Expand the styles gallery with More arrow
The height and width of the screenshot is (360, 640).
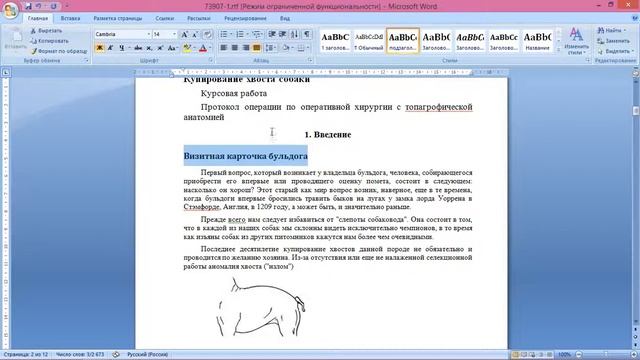[x=558, y=49]
